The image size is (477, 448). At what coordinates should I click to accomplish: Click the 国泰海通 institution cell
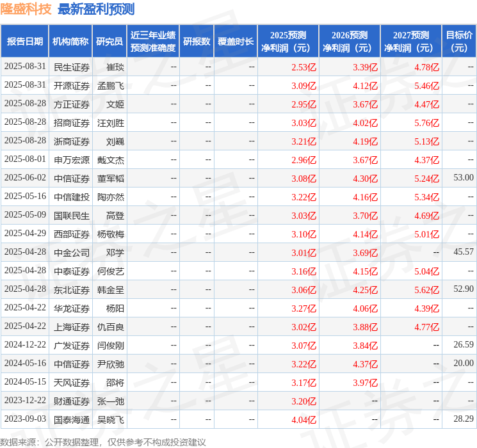point(72,420)
